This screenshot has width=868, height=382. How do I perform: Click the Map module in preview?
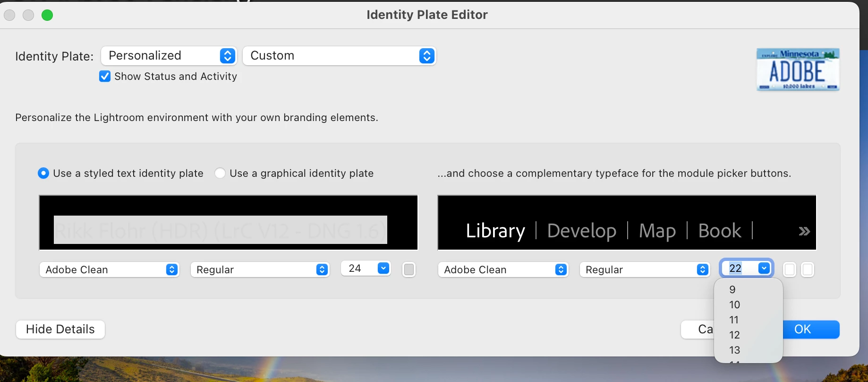click(657, 231)
